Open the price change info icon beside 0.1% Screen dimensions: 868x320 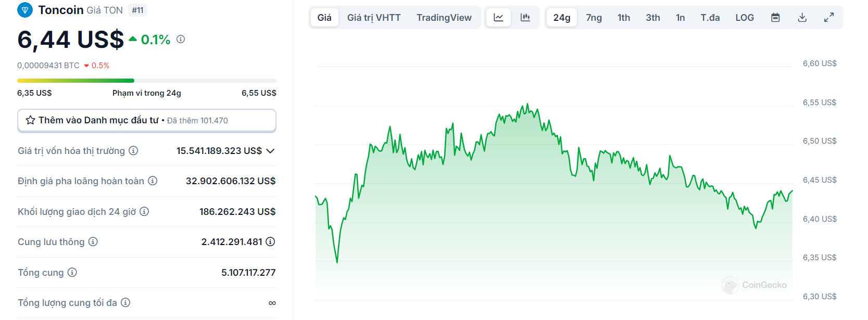pos(181,39)
